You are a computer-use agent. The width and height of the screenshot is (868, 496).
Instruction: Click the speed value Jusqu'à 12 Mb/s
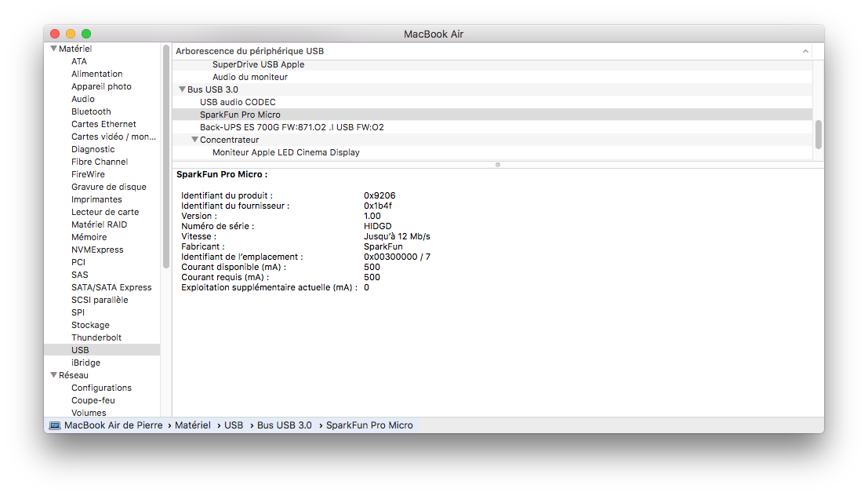(x=397, y=236)
